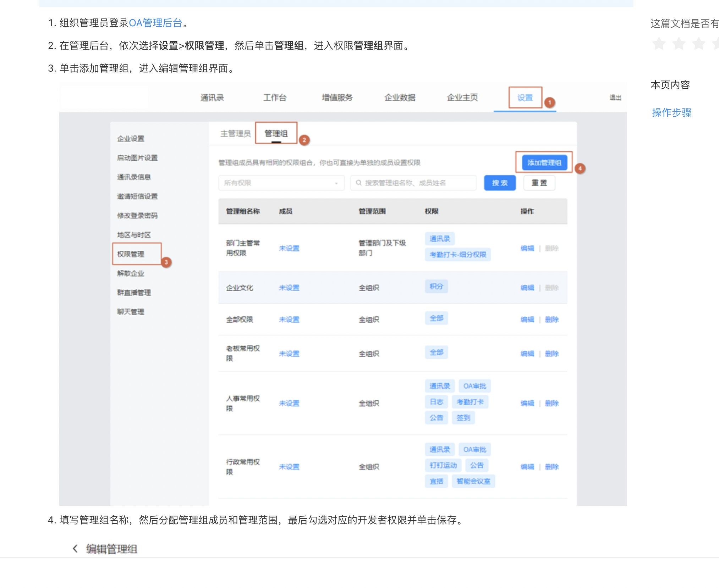Expand the 所有权限 dropdown
This screenshot has width=719, height=588.
pos(281,183)
